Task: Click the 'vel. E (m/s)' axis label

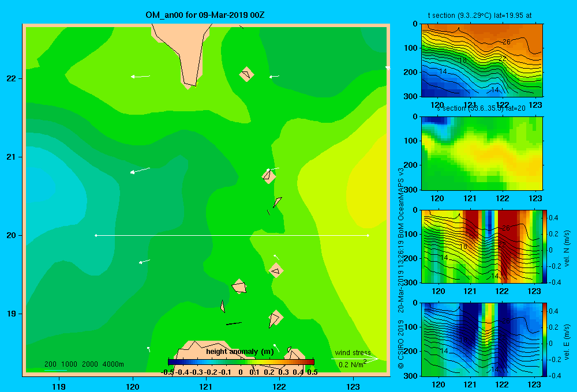Action: point(567,342)
